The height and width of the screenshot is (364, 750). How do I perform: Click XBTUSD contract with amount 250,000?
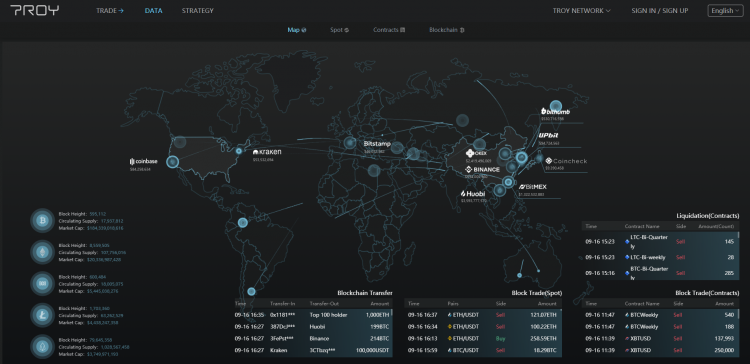point(640,350)
